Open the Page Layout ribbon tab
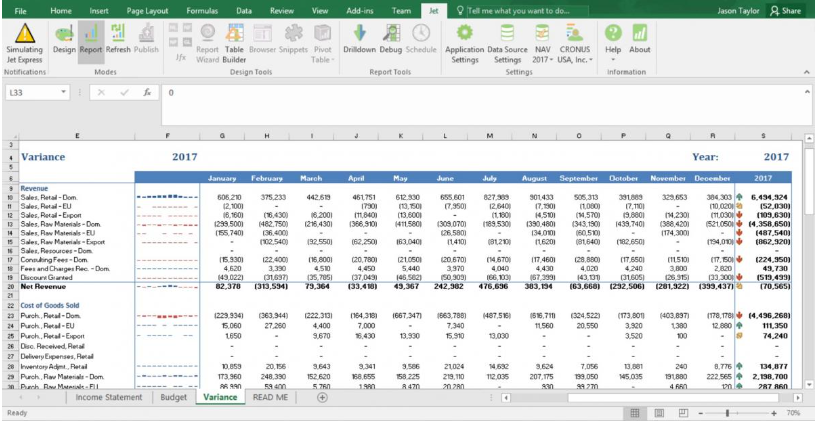Screen dimensions: 816x421 click(147, 10)
